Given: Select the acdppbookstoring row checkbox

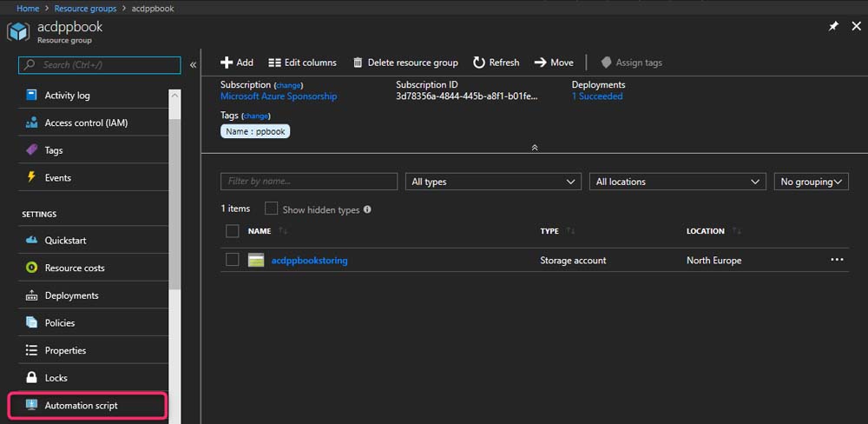Looking at the screenshot, I should (232, 260).
